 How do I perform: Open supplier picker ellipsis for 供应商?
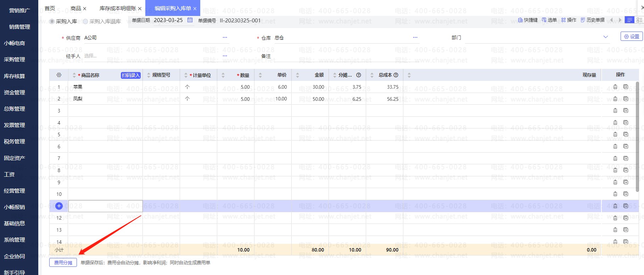click(225, 38)
